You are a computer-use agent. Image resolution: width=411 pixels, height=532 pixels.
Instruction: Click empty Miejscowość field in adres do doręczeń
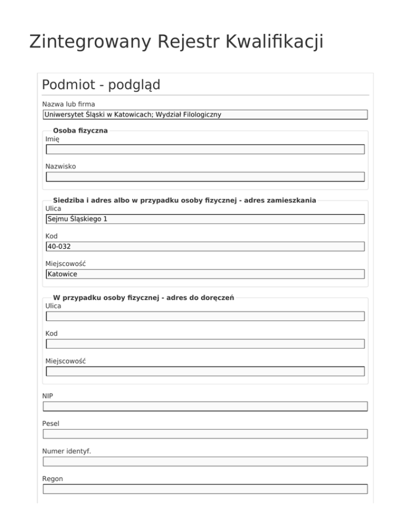tap(205, 371)
